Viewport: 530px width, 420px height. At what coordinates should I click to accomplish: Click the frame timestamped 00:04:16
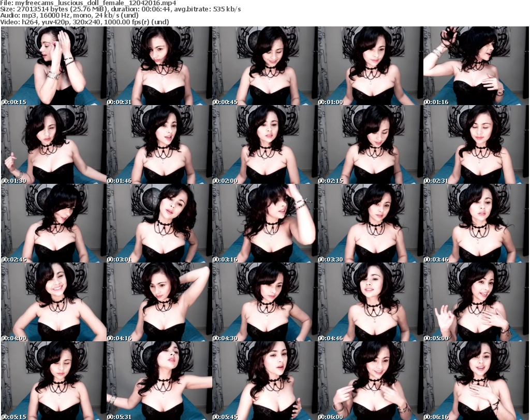pos(159,302)
